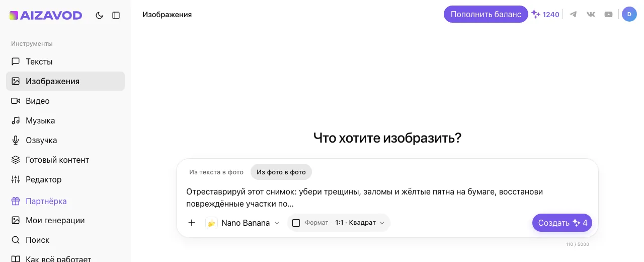Image resolution: width=644 pixels, height=262 pixels.
Task: Click the Музыка note icon
Action: pyautogui.click(x=16, y=120)
